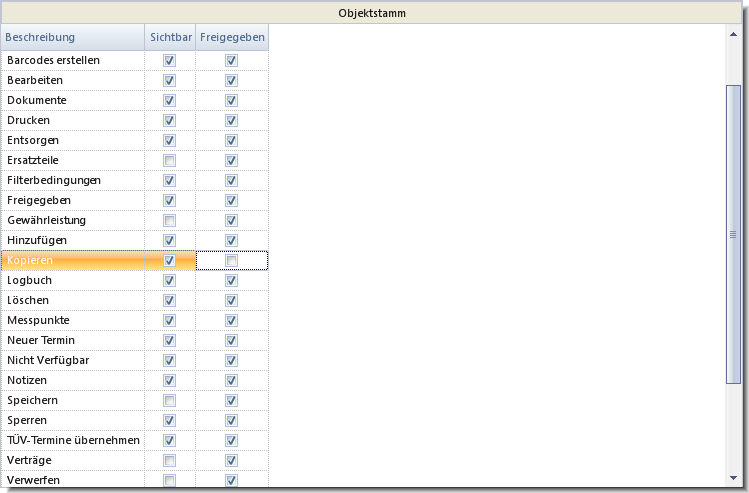Sort by Beschreibung column header
Viewport: 749px width, 493px height.
point(73,37)
